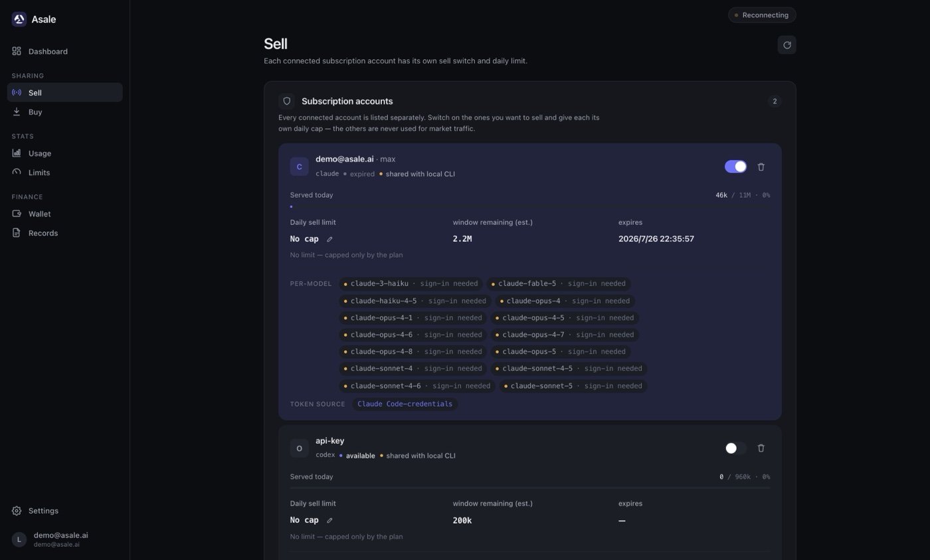Delete the demo@asale.ai account with trash icon
The image size is (930, 560).
click(761, 167)
